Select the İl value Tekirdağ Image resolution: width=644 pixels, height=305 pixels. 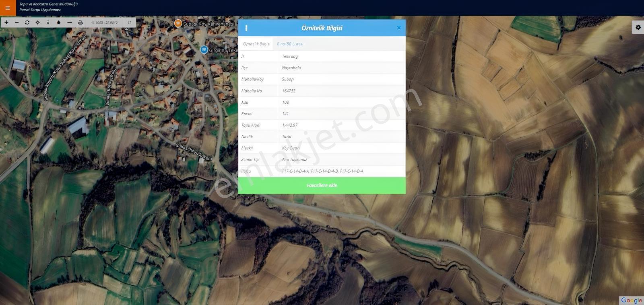[x=290, y=56]
